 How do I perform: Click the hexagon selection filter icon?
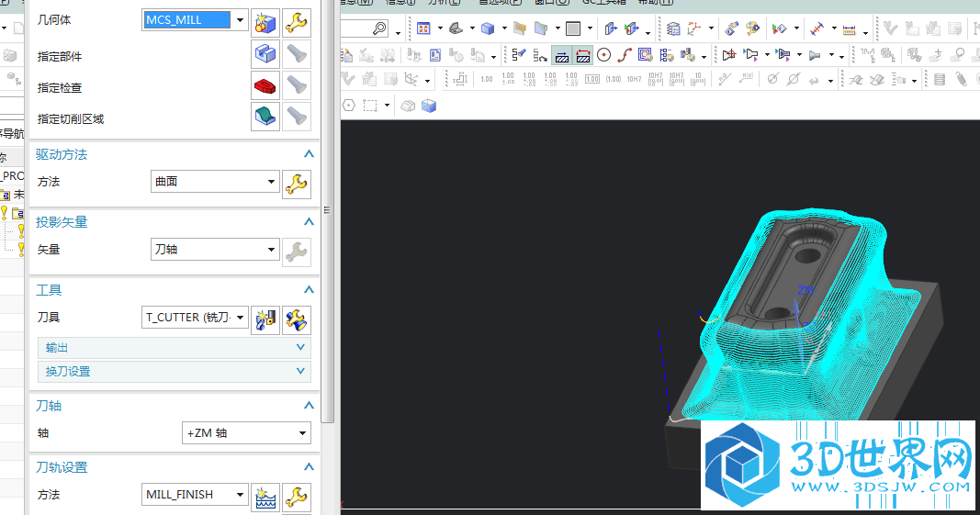click(x=349, y=106)
